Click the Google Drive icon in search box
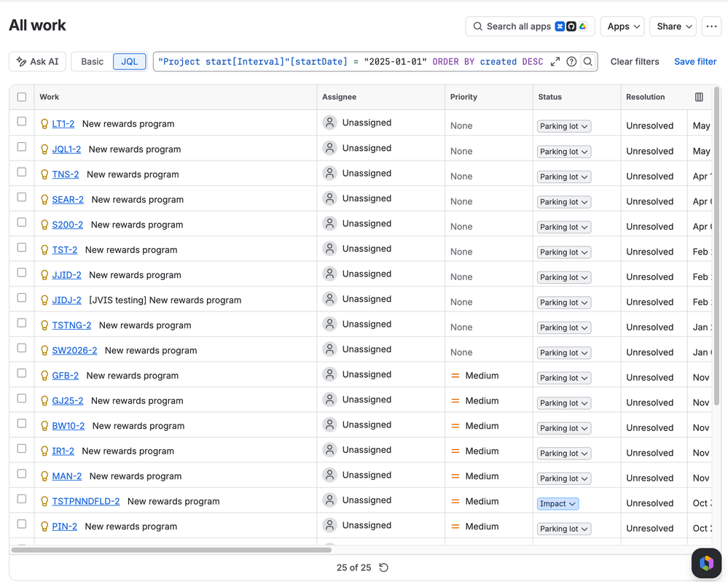This screenshot has width=728, height=582. click(582, 26)
